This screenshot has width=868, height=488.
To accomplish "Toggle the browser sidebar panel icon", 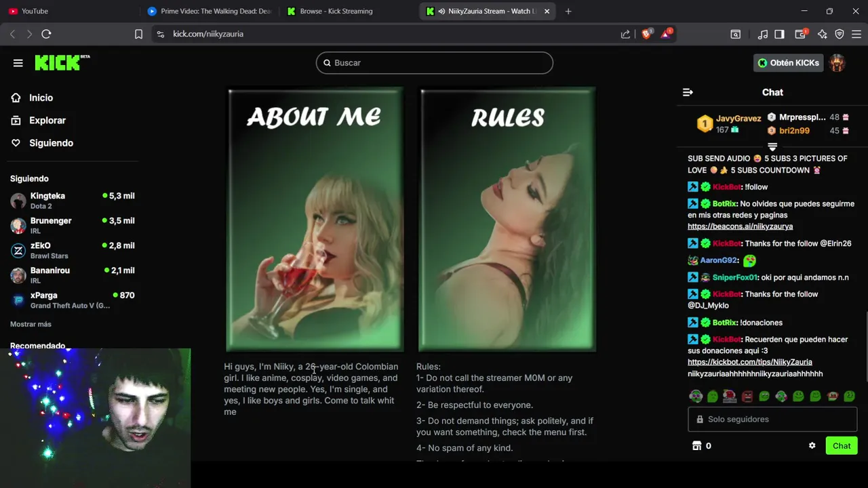I will coord(780,34).
